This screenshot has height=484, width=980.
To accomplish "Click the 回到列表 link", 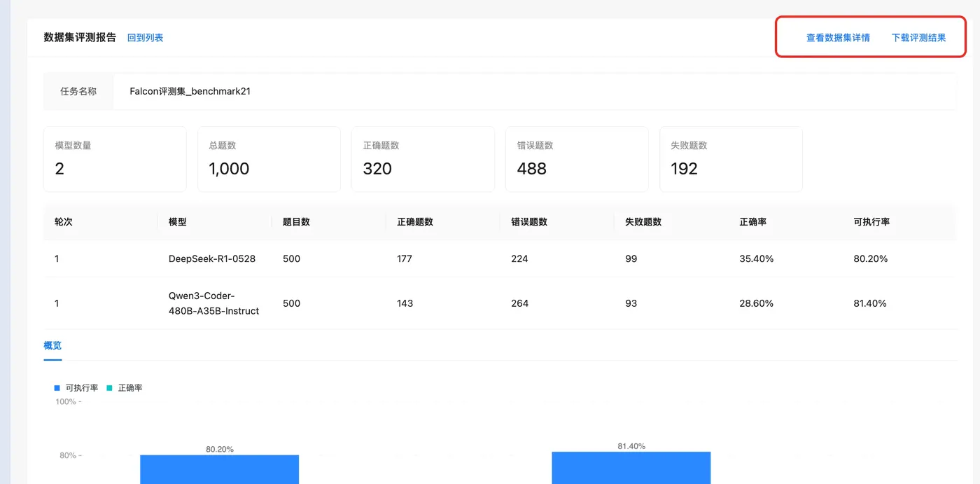I will [145, 38].
